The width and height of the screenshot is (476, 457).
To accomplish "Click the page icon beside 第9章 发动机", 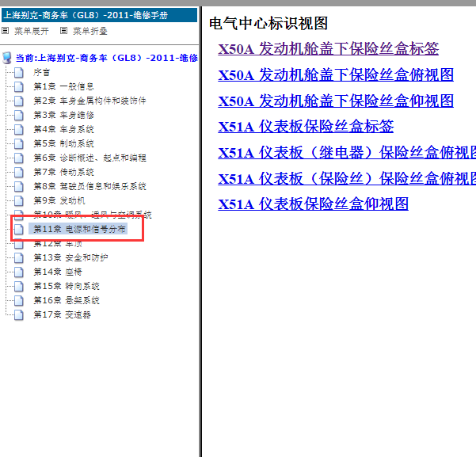I will coord(19,200).
